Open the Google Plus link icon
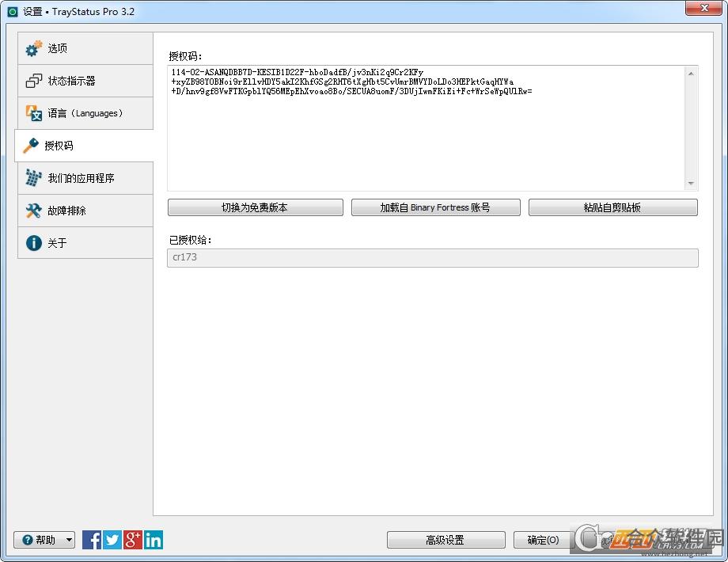 pos(132,540)
